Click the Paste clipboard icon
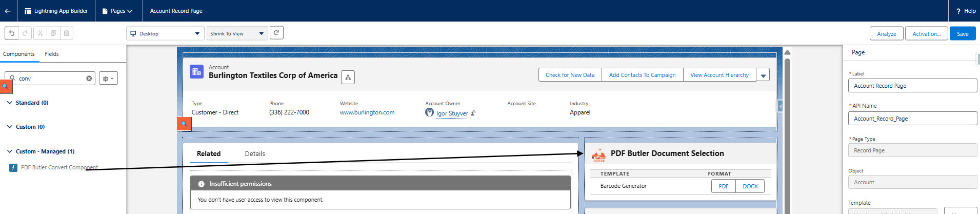 click(x=67, y=33)
